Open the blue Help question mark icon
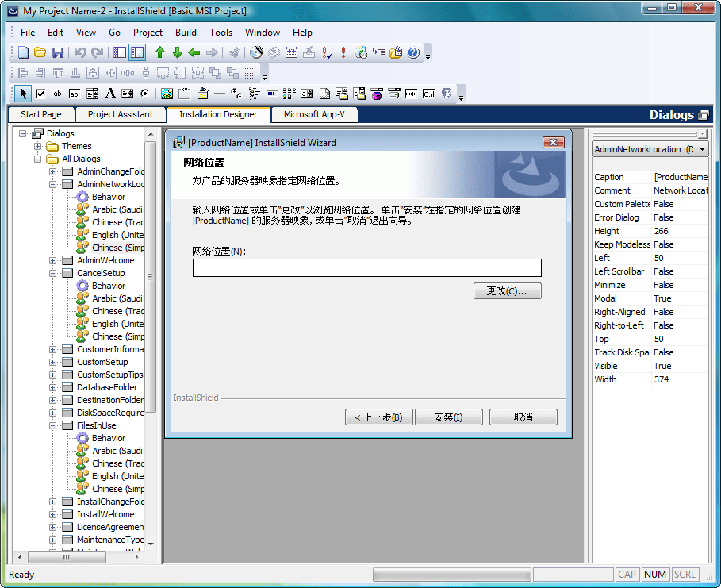The image size is (721, 588). (413, 52)
